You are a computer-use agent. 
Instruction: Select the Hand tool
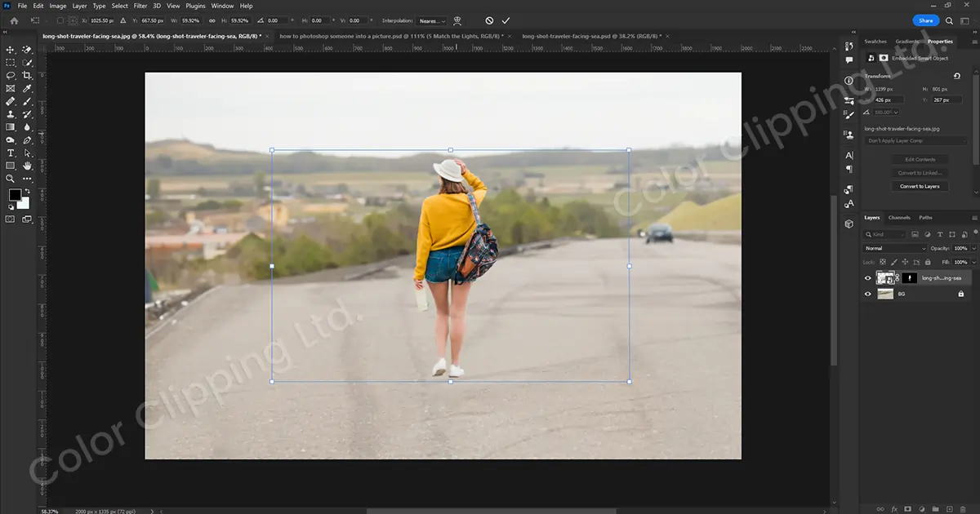tap(27, 166)
